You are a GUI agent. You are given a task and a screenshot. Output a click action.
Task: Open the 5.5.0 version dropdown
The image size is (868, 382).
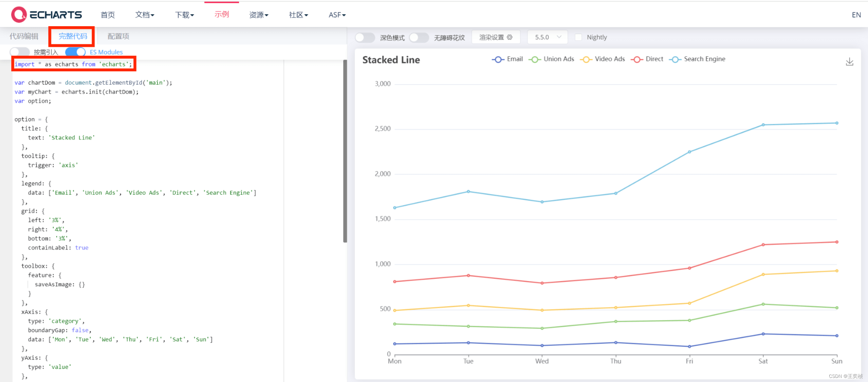point(547,37)
